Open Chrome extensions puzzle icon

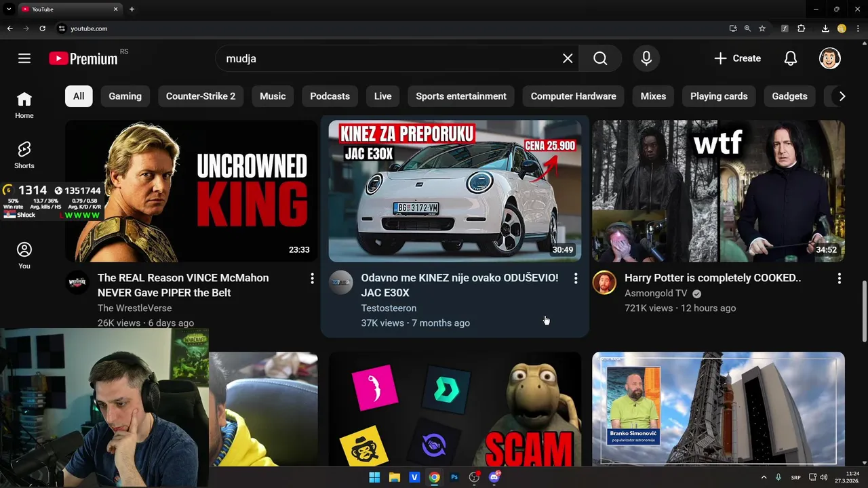pyautogui.click(x=802, y=28)
